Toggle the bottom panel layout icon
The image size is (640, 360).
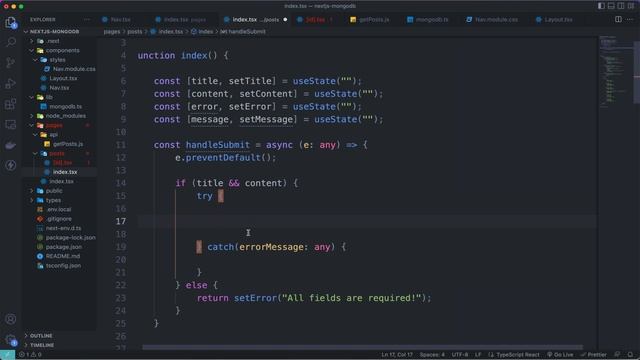tap(611, 6)
